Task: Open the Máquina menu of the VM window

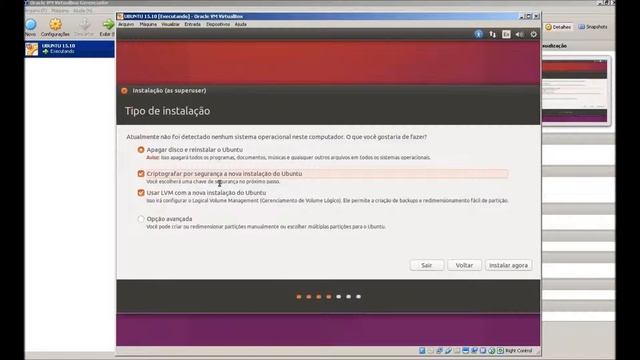Action: [148, 24]
